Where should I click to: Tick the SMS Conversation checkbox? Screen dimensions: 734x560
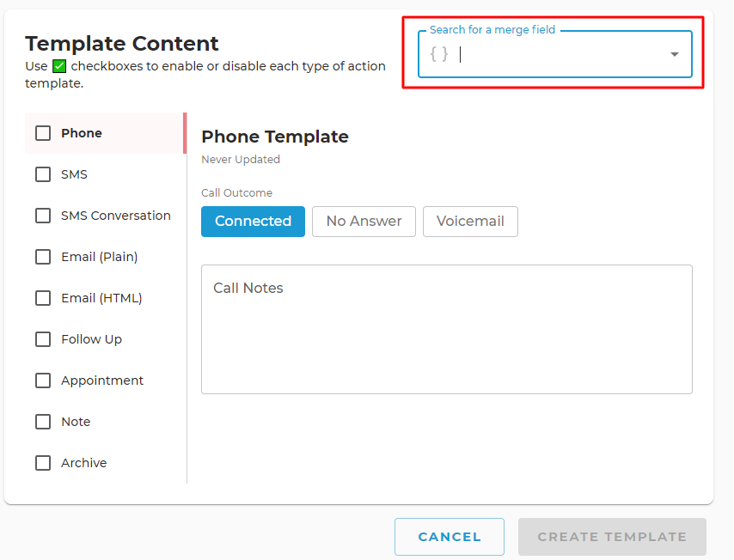(43, 216)
